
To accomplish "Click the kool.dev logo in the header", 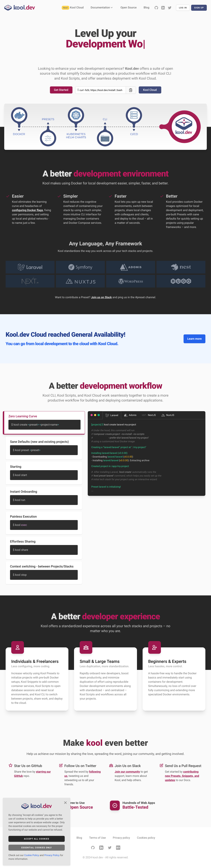I will pos(20,7).
